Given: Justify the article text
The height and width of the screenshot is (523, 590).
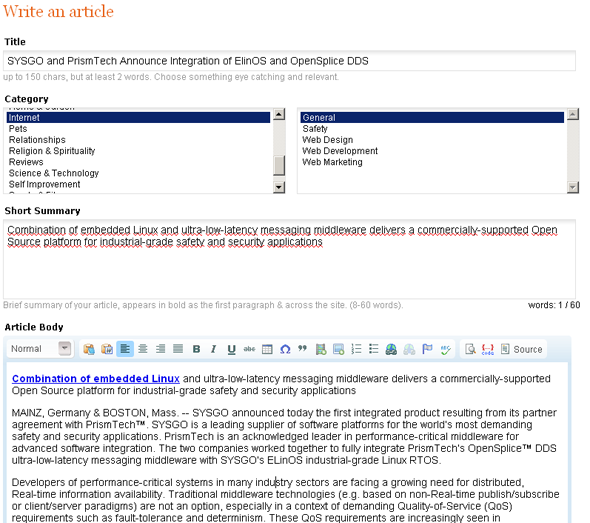Looking at the screenshot, I should pyautogui.click(x=178, y=349).
